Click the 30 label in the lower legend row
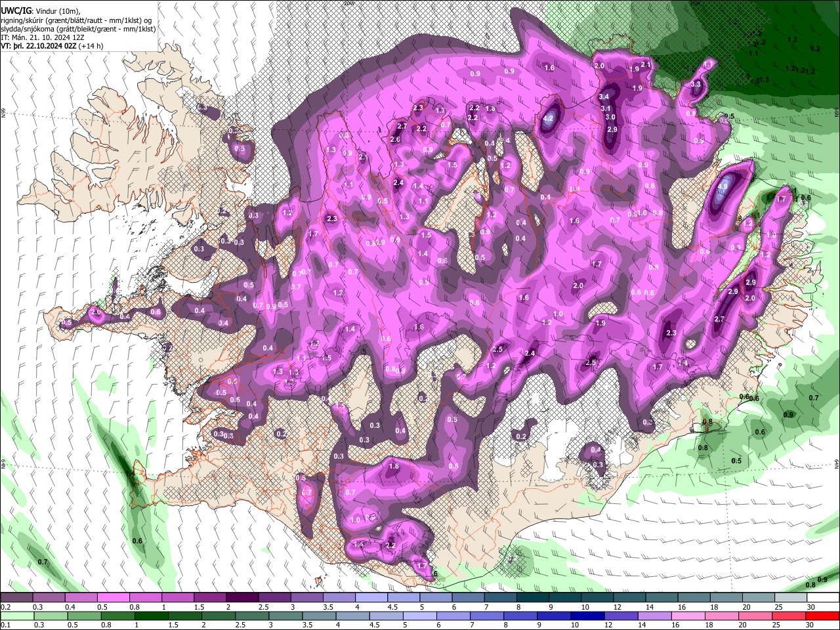 point(811,625)
